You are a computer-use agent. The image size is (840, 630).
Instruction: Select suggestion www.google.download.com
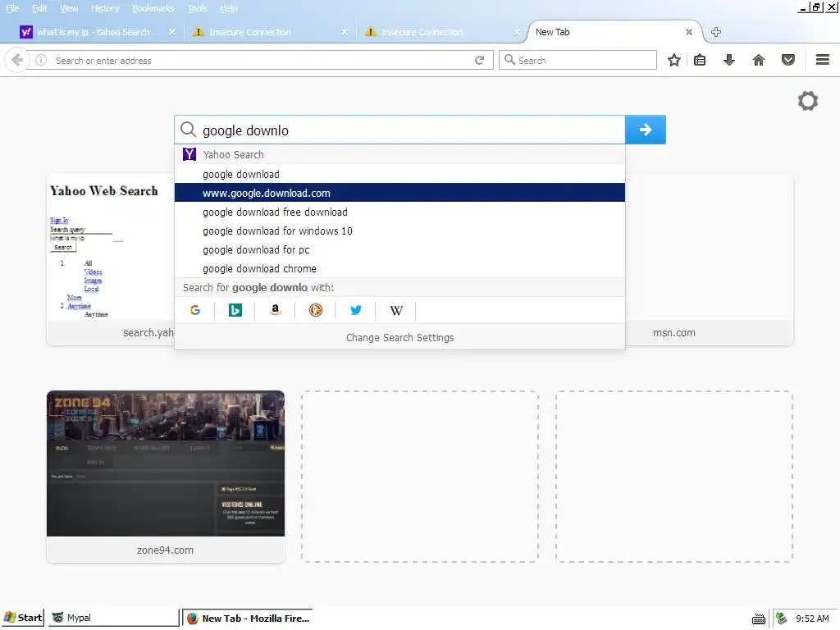399,193
